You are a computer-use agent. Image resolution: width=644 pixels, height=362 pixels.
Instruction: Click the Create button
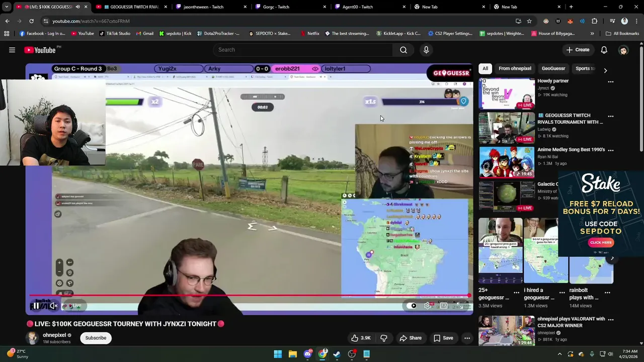click(578, 50)
